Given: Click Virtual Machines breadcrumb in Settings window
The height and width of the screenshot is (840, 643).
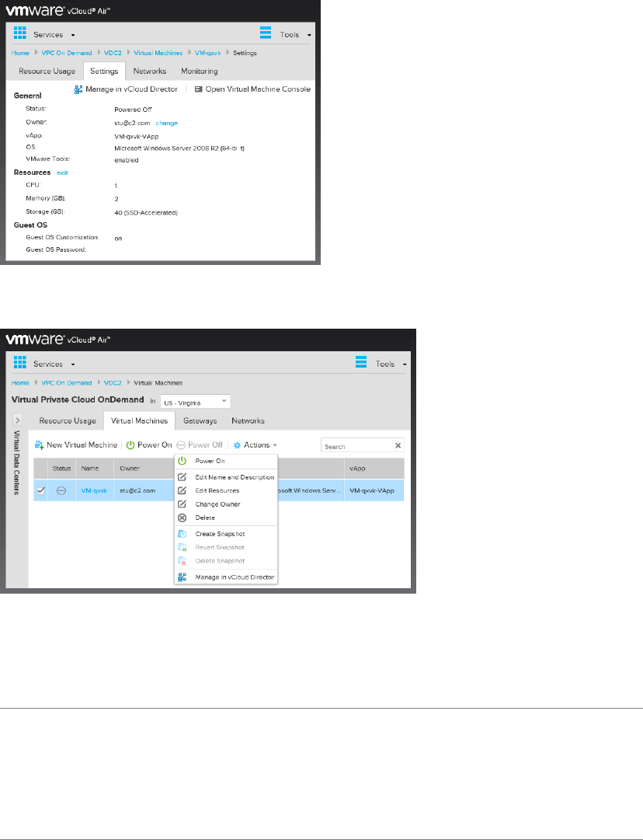Looking at the screenshot, I should pyautogui.click(x=158, y=53).
